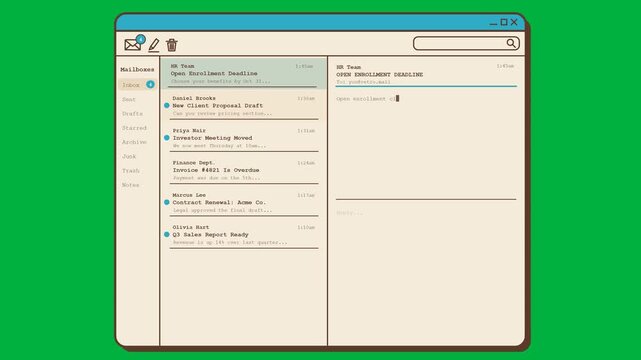Click the timestamp in the reading pane header
This screenshot has height=360, width=641.
(x=505, y=66)
